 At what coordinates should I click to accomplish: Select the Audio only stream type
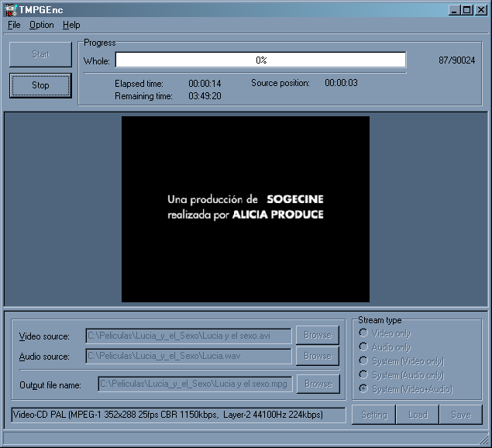[363, 347]
